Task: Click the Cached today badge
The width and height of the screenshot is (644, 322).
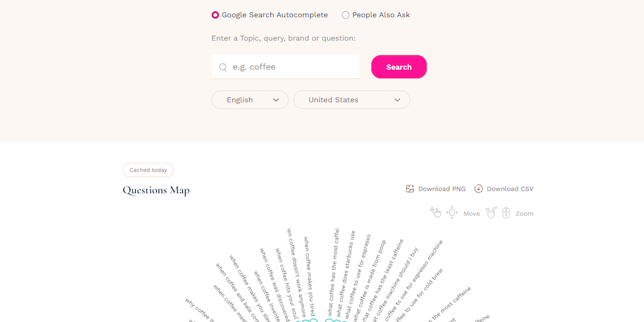Action: coord(148,170)
